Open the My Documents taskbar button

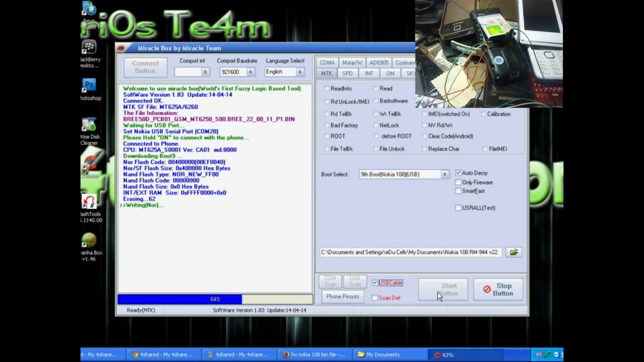click(x=388, y=354)
